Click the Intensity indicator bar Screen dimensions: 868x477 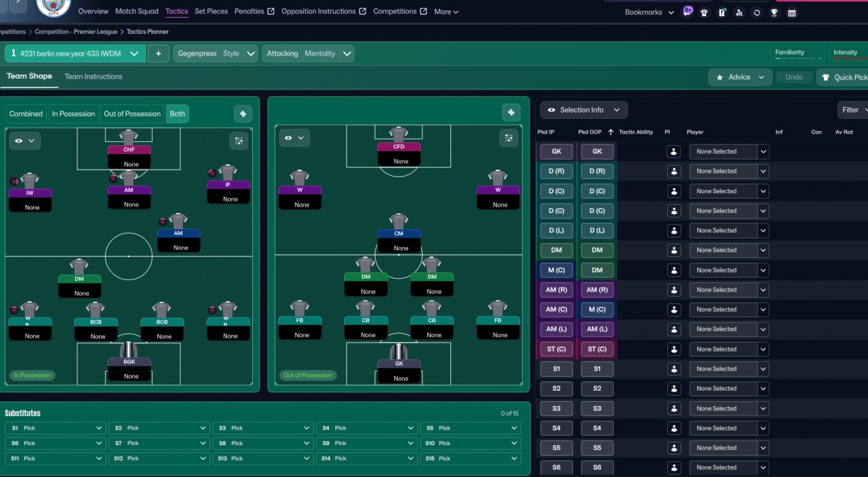(848, 54)
